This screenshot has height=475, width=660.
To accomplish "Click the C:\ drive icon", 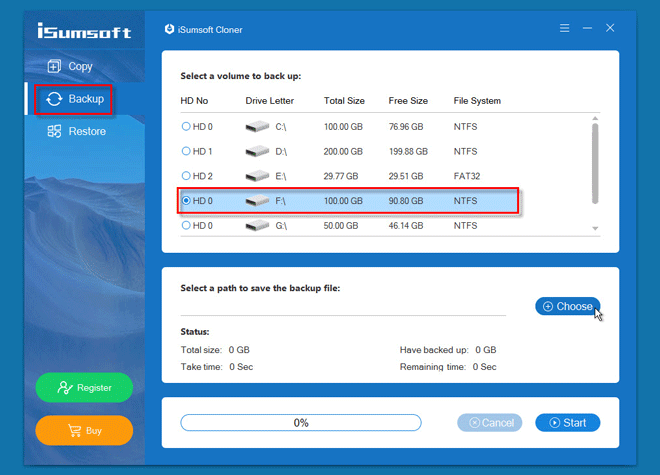I will pyautogui.click(x=257, y=126).
